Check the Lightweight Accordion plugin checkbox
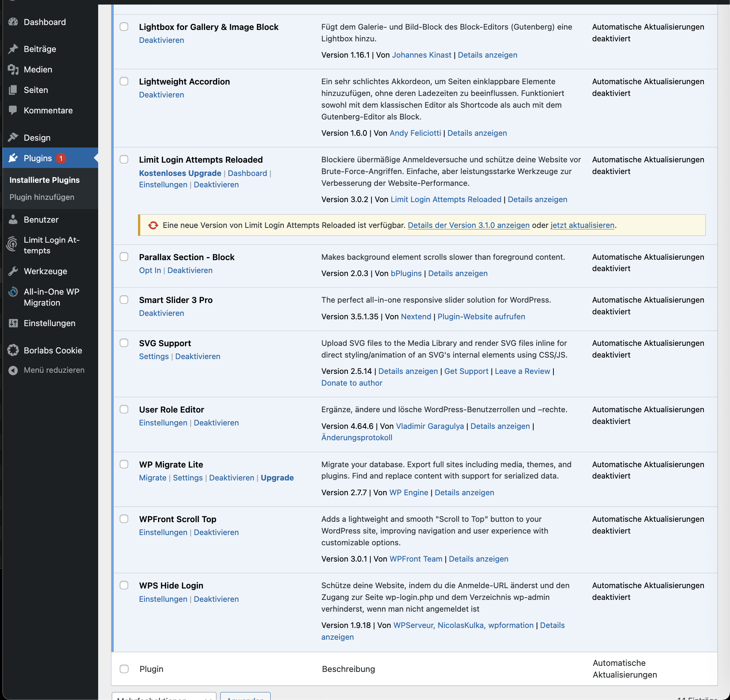The height and width of the screenshot is (700, 730). click(124, 82)
